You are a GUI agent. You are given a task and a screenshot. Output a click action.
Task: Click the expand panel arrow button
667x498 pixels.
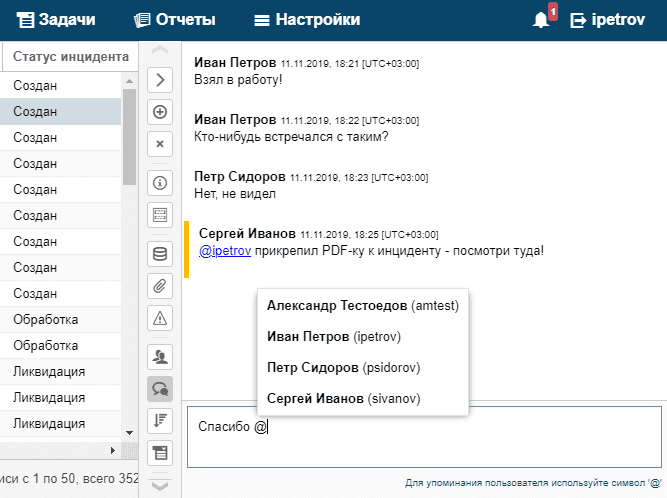(x=160, y=80)
